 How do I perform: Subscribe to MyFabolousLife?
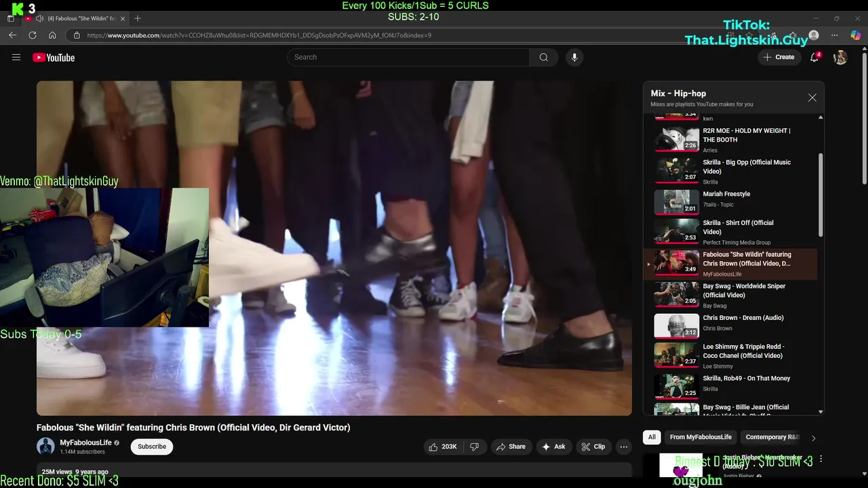click(152, 447)
